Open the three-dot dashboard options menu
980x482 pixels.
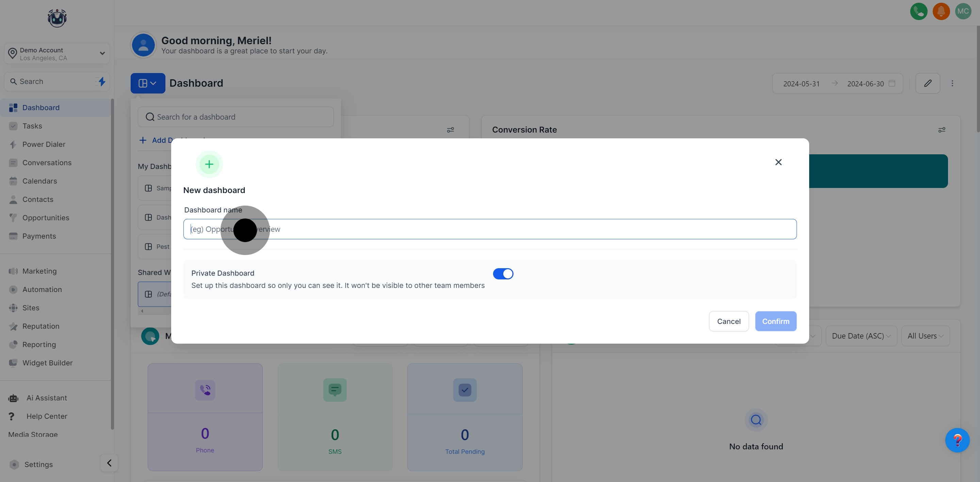(x=952, y=83)
